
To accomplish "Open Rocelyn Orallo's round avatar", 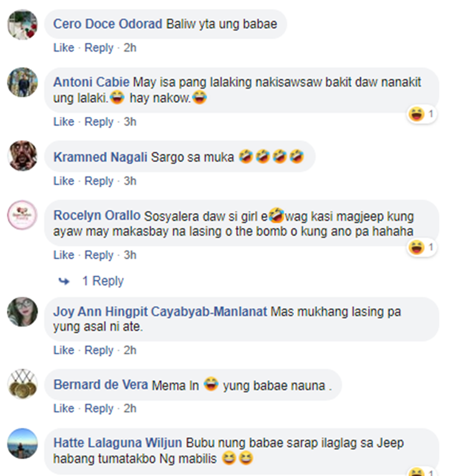I will tap(22, 215).
